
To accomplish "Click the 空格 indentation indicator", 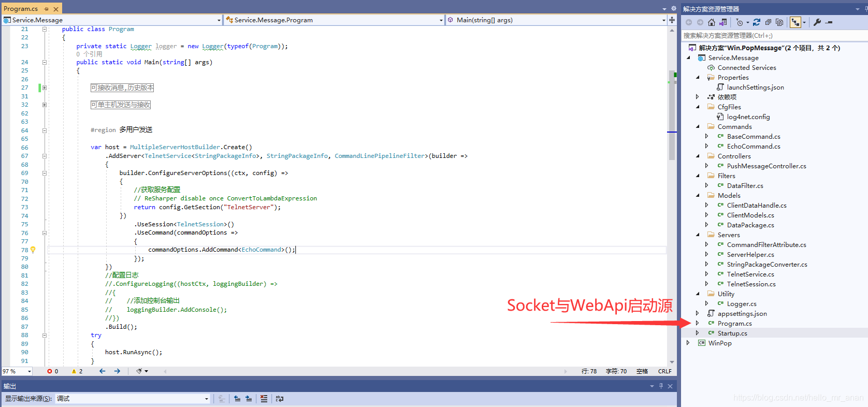I will click(x=642, y=371).
